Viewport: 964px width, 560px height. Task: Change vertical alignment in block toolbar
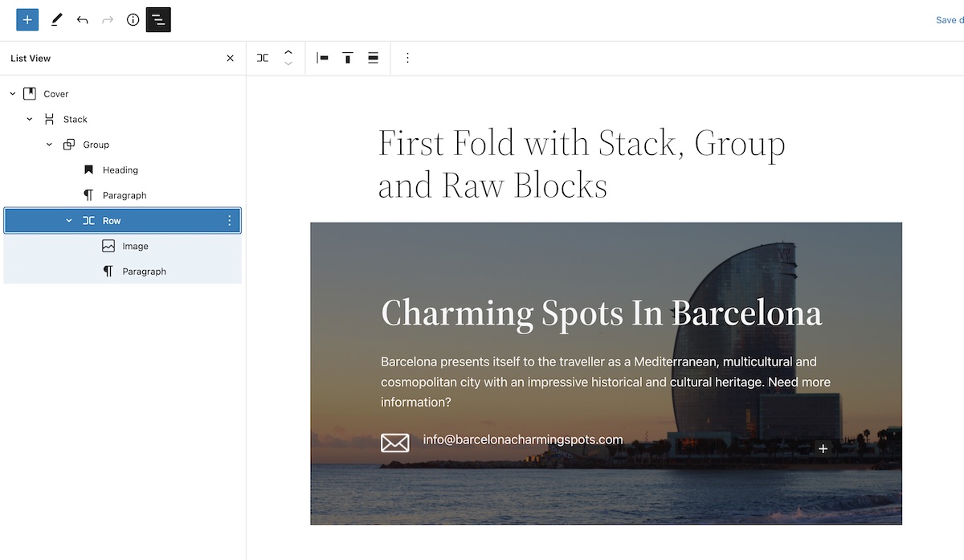pos(348,58)
